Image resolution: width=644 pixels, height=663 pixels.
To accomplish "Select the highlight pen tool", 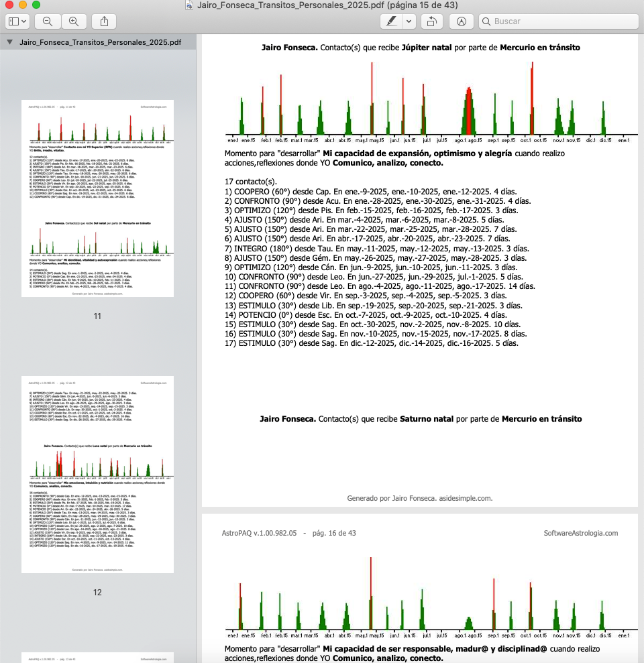I will coord(390,21).
